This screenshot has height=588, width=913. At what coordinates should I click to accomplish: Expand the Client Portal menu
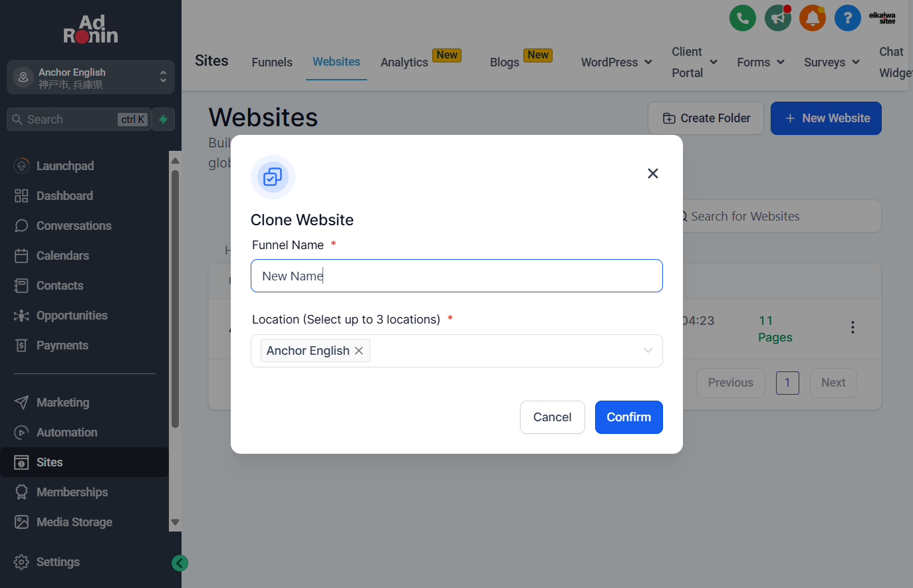click(x=694, y=62)
